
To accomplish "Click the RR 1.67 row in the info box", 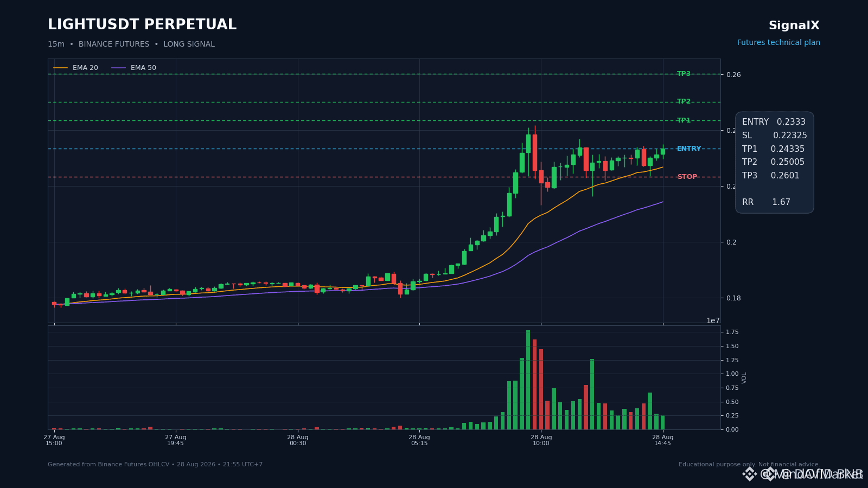I will 767,202.
